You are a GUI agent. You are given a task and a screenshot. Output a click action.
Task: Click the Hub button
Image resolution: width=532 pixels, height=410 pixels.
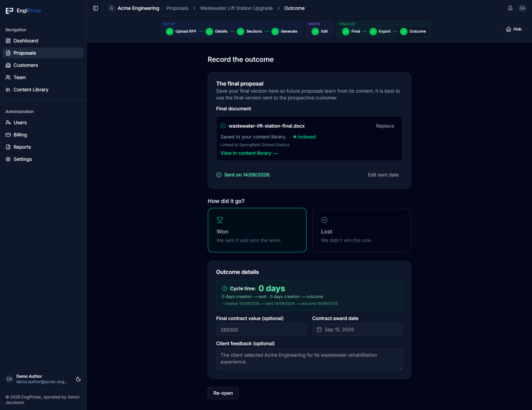tap(514, 29)
